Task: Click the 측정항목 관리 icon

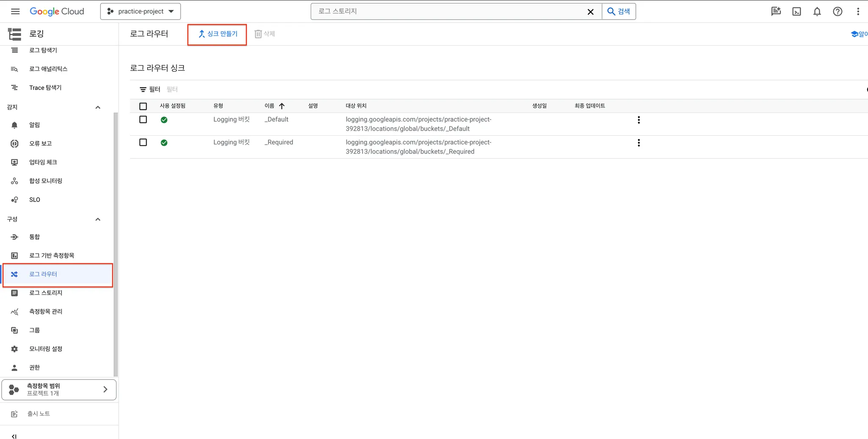Action: pyautogui.click(x=14, y=312)
